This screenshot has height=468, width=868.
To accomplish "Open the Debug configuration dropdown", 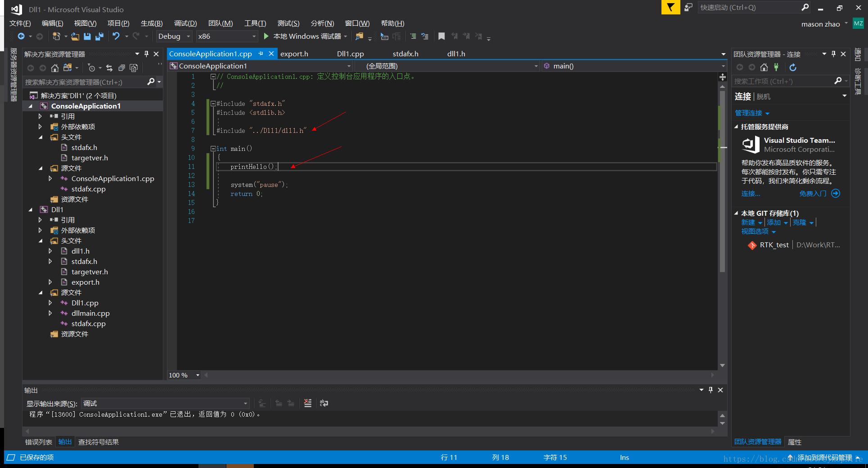I will (x=175, y=36).
